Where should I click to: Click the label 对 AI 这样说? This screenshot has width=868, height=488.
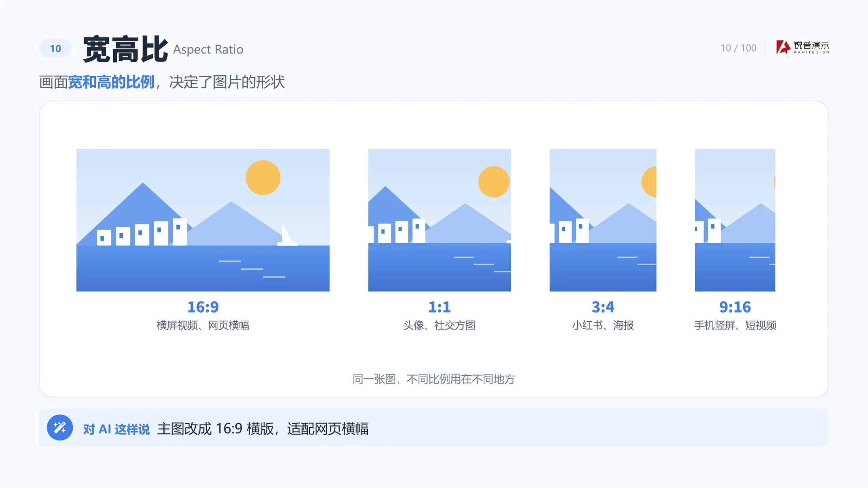[x=116, y=429]
